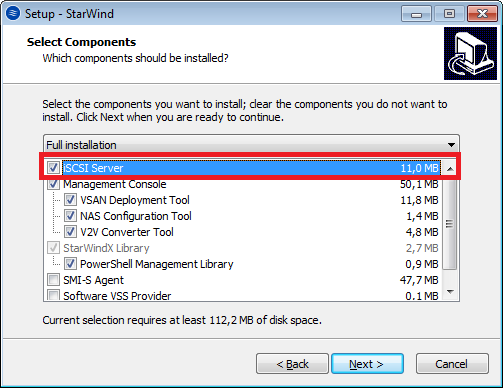Image resolution: width=503 pixels, height=388 pixels.
Task: Toggle NAS Configuration Tool checkbox
Action: click(70, 216)
